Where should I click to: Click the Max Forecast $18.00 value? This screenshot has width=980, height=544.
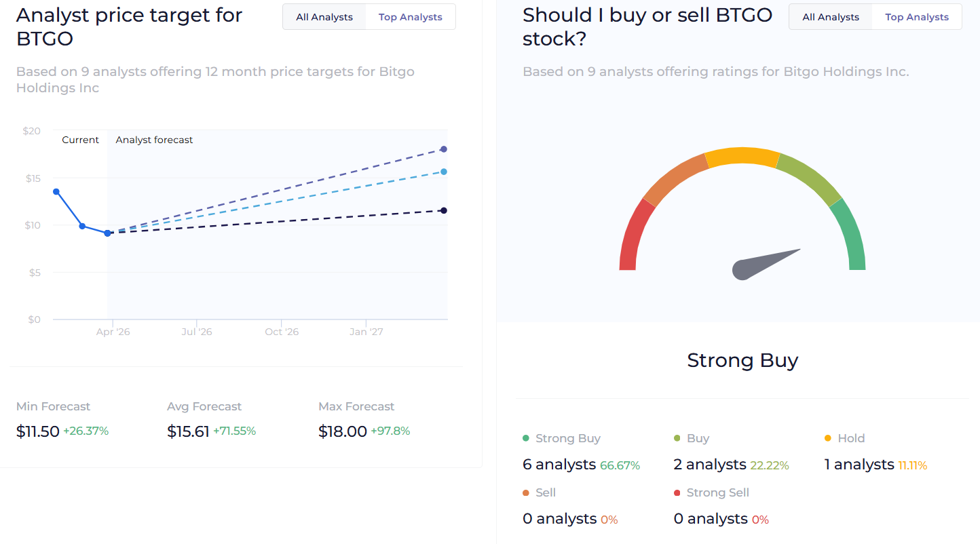point(343,431)
